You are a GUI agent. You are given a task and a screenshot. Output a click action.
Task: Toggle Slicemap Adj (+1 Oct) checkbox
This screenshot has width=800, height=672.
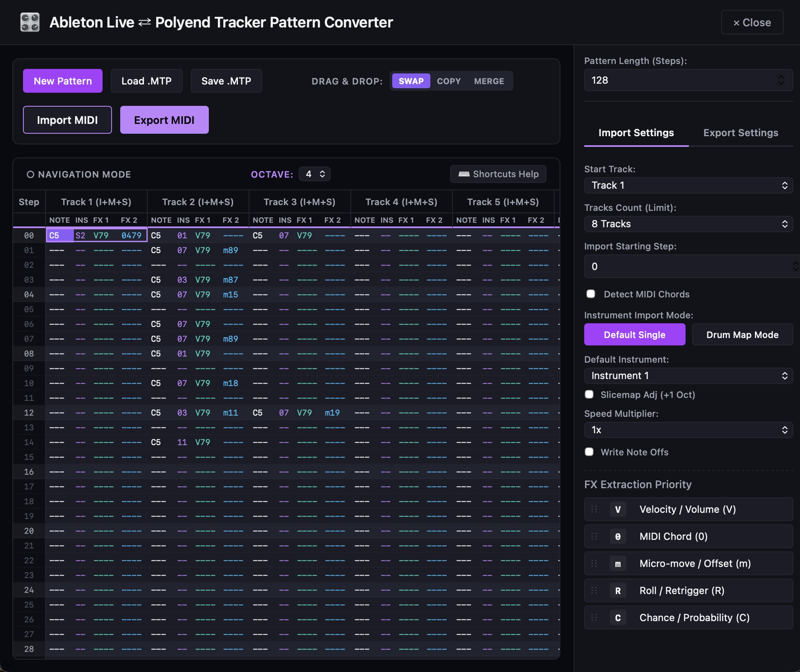589,394
